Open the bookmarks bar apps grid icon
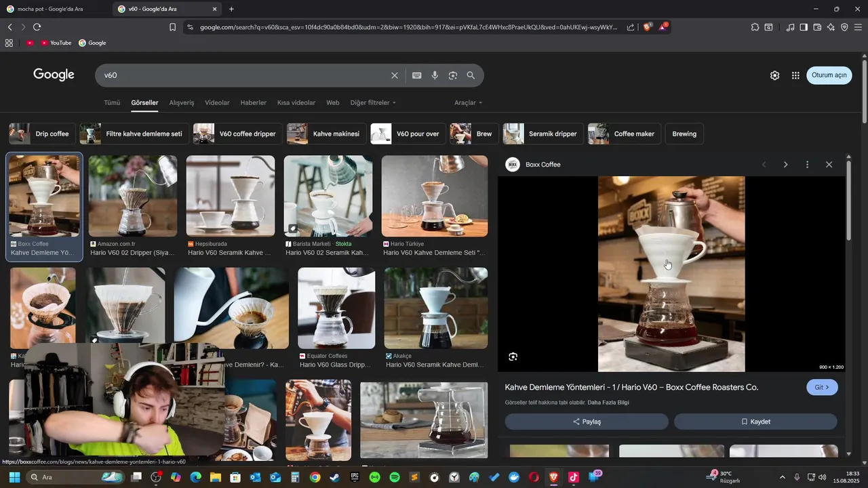 [9, 43]
